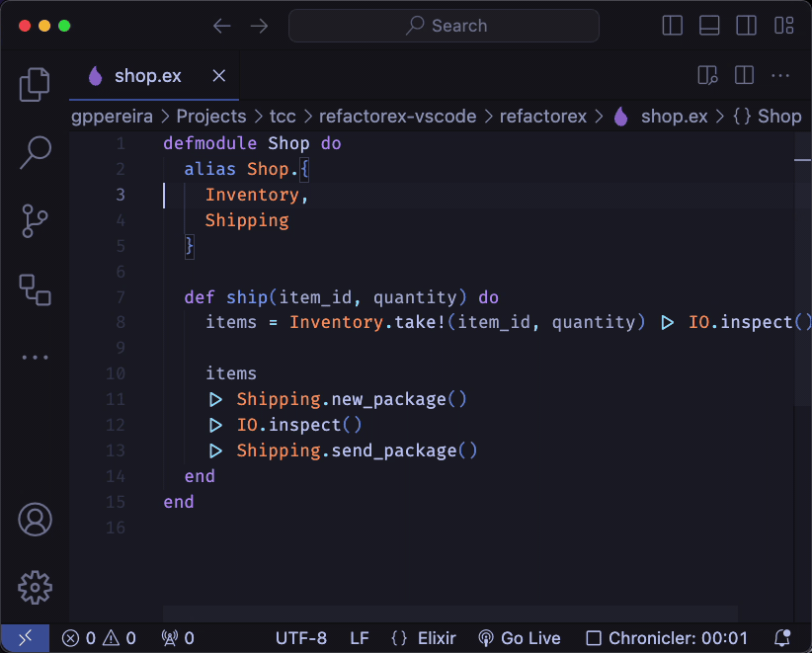Open the editor More Actions menu
This screenshot has height=653, width=812.
[780, 76]
